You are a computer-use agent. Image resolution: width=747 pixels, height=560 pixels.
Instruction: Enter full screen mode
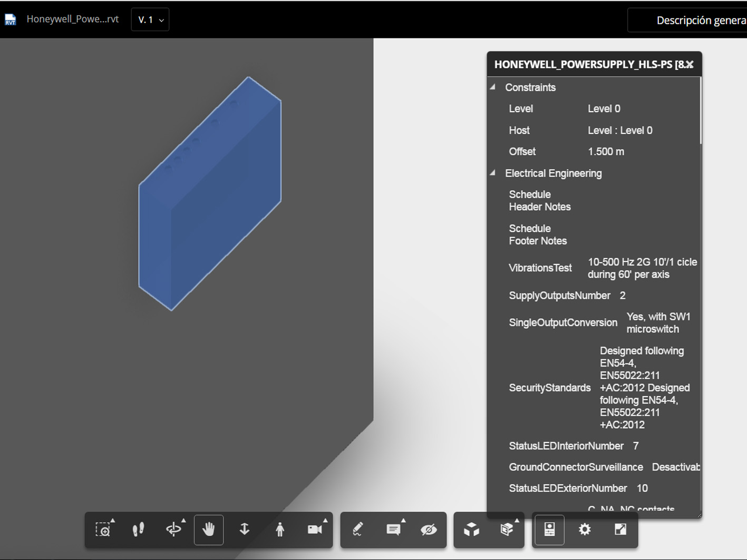pyautogui.click(x=620, y=529)
